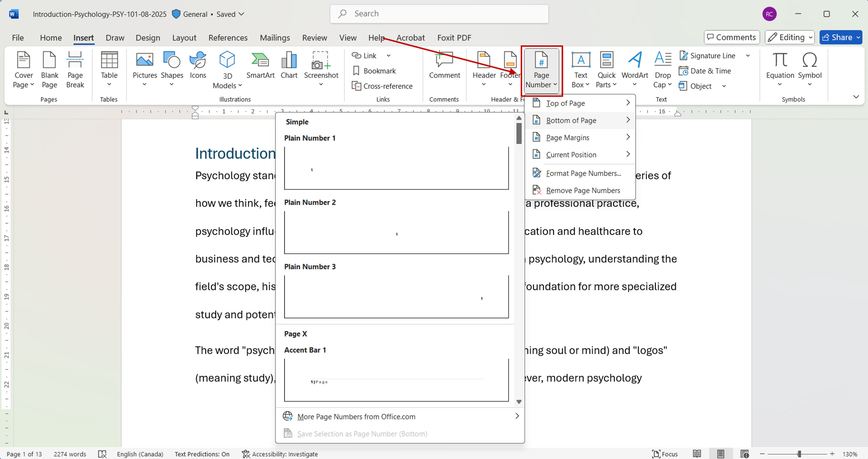
Task: Switch to Web Layout view
Action: (x=744, y=454)
